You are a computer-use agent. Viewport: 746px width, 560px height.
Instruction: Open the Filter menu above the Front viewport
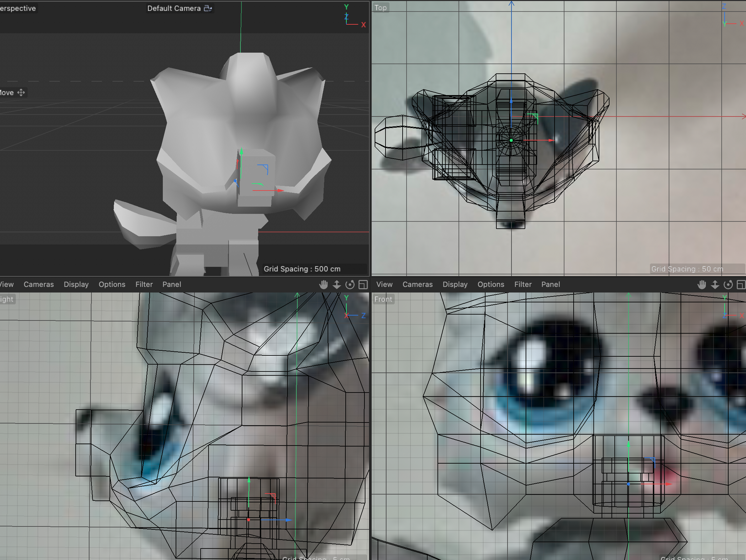[523, 284]
